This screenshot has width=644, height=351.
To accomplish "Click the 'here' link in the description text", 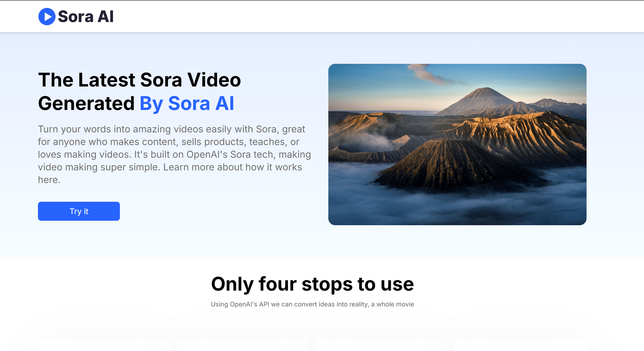I will point(49,179).
